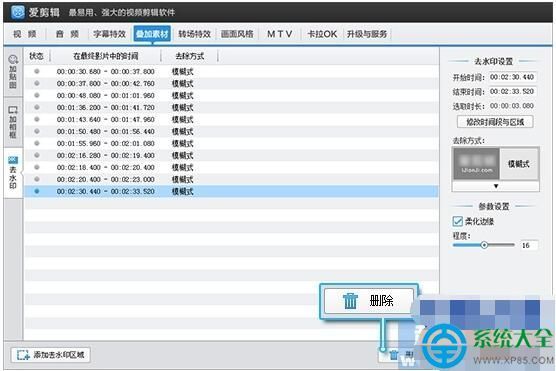
Task: Toggle the 柔化边缘 checkbox
Action: [457, 221]
